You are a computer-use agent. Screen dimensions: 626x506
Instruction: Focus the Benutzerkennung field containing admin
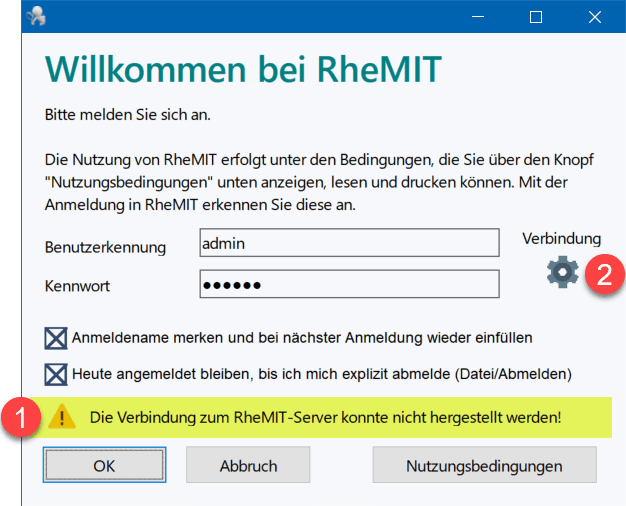tap(348, 243)
